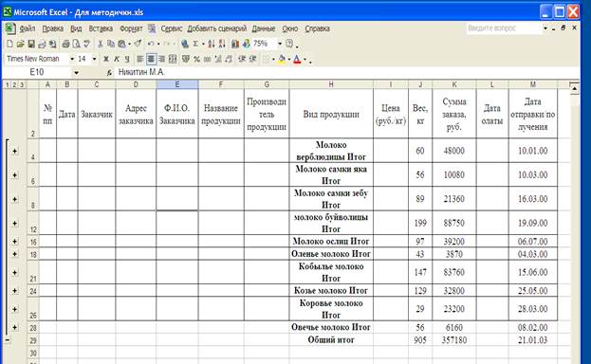Expand the Молоко ослиц Итог group
The image size is (591, 364).
(14, 242)
